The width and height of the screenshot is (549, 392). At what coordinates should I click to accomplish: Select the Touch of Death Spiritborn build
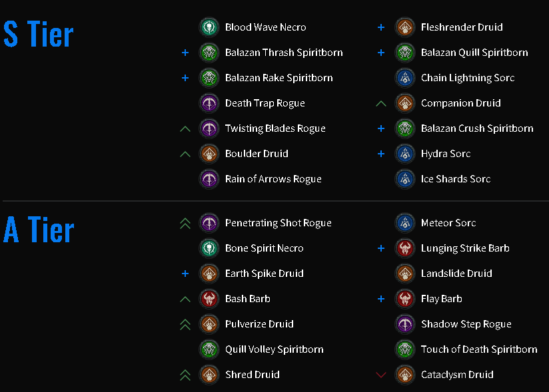pos(479,349)
